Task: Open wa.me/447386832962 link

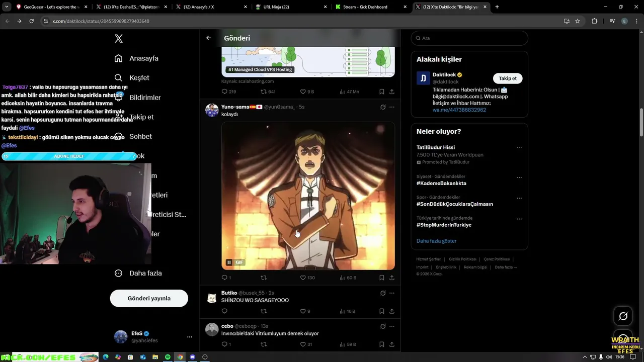Action: [x=459, y=110]
